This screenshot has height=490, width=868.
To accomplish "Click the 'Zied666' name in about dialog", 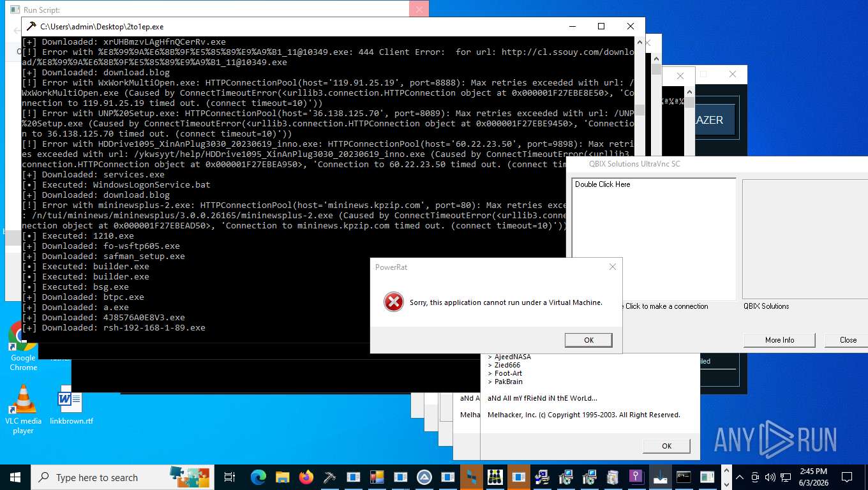I will tap(507, 365).
